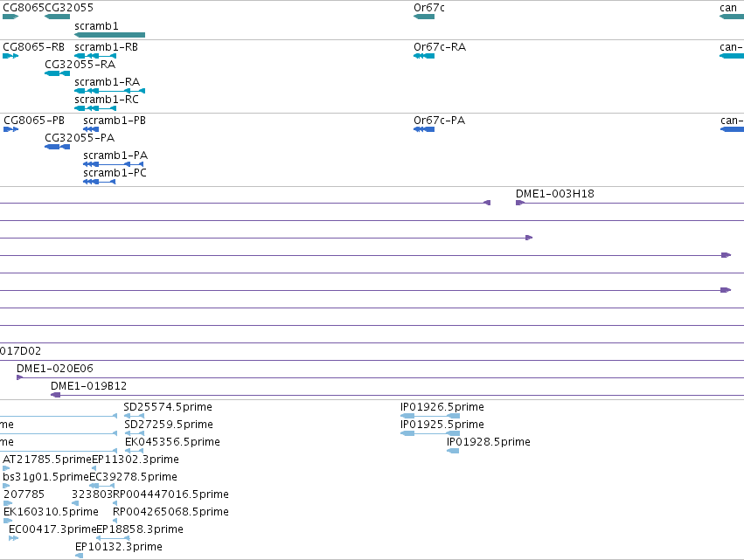Select the EP10132.3prime EST label
Viewport: 744px width, 560px height.
119,547
